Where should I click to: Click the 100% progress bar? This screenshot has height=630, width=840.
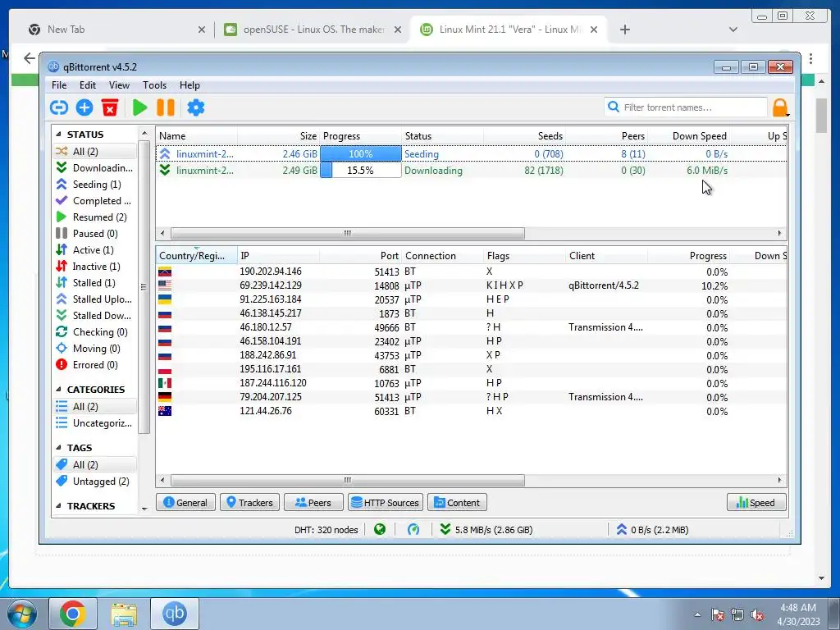361,153
